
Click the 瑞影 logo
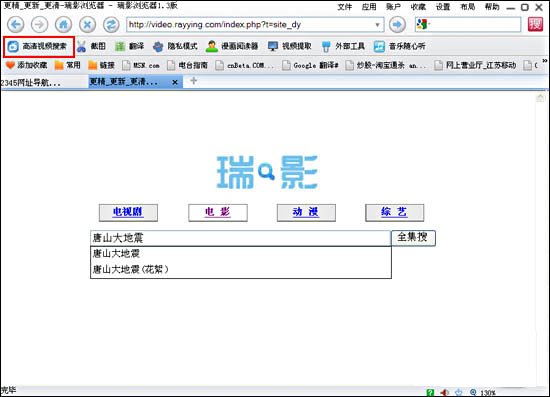(x=267, y=172)
